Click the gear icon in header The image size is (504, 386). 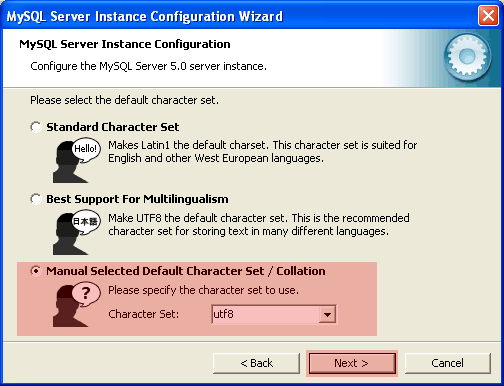point(467,57)
